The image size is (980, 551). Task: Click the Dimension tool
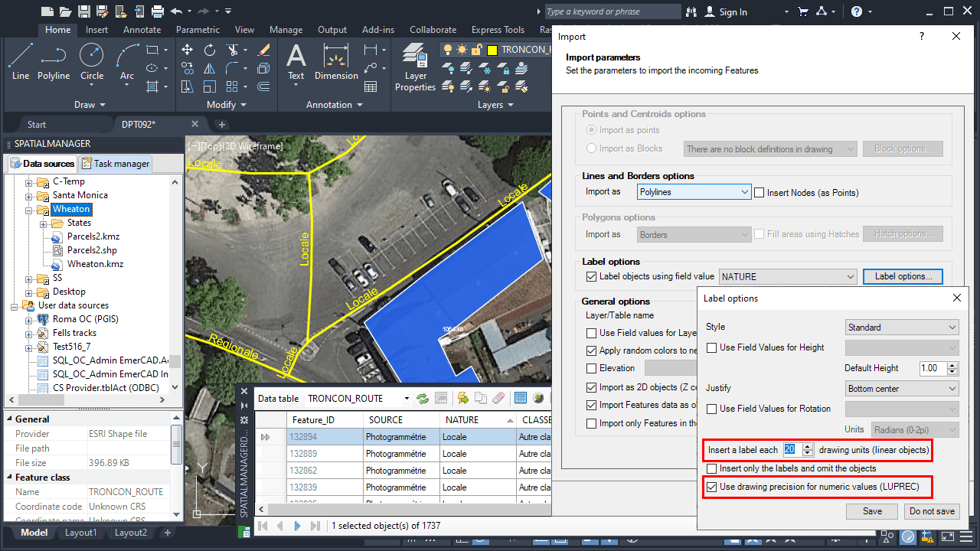click(336, 61)
